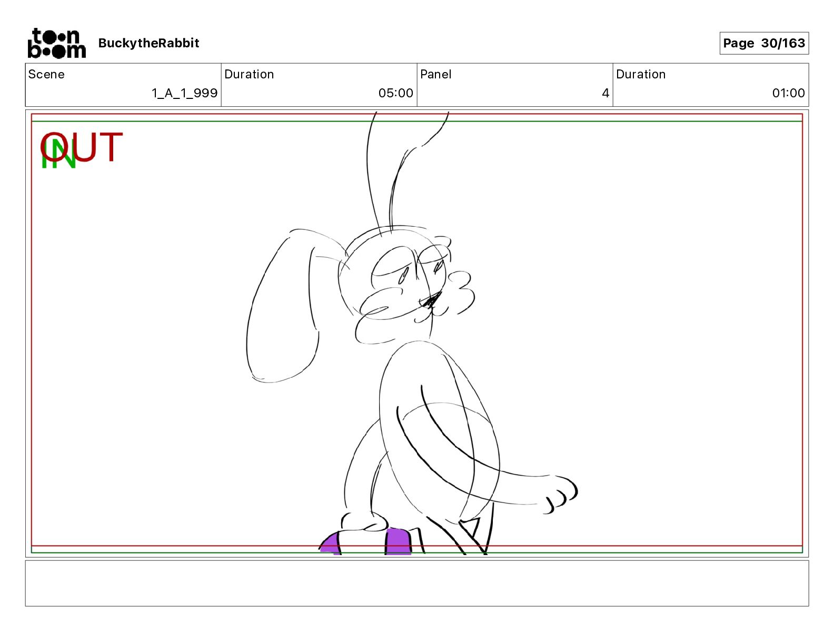Click panel duration value 01:00
Viewport: 834px width, 644px height.
[x=788, y=93]
